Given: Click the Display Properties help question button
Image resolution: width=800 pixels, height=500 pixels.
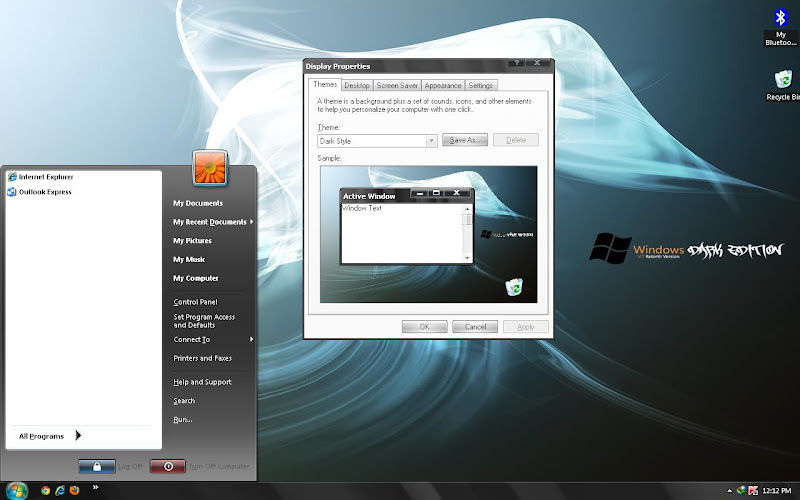Looking at the screenshot, I should 516,63.
